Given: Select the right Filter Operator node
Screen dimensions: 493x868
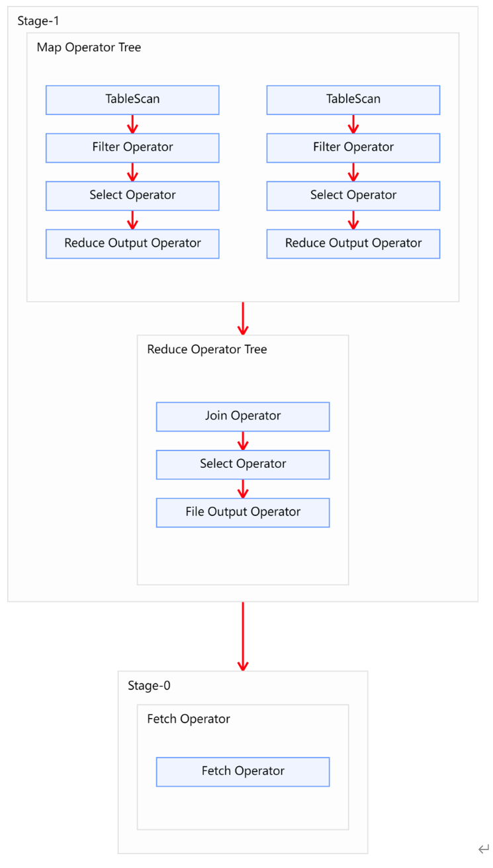Looking at the screenshot, I should tap(353, 148).
